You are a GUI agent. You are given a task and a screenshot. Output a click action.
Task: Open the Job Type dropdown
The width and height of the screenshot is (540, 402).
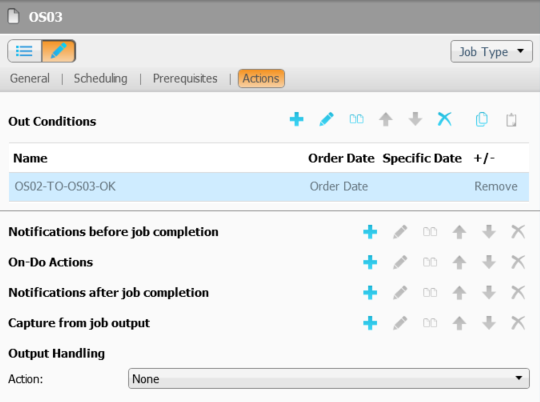coord(491,52)
